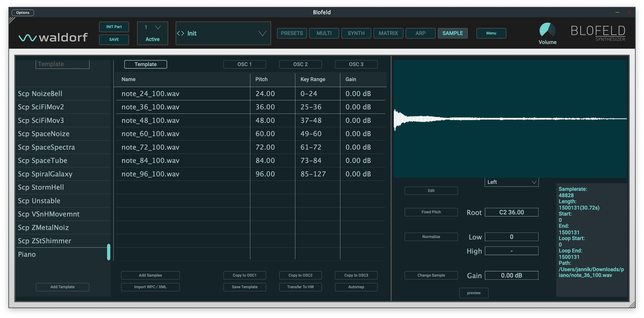Select the Scp SpaceSpectra template
Viewport: 644px width, 318px height.
63,147
